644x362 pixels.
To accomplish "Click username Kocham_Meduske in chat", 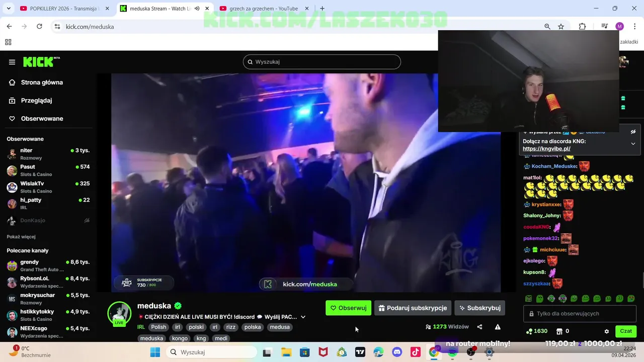I will 554,166.
